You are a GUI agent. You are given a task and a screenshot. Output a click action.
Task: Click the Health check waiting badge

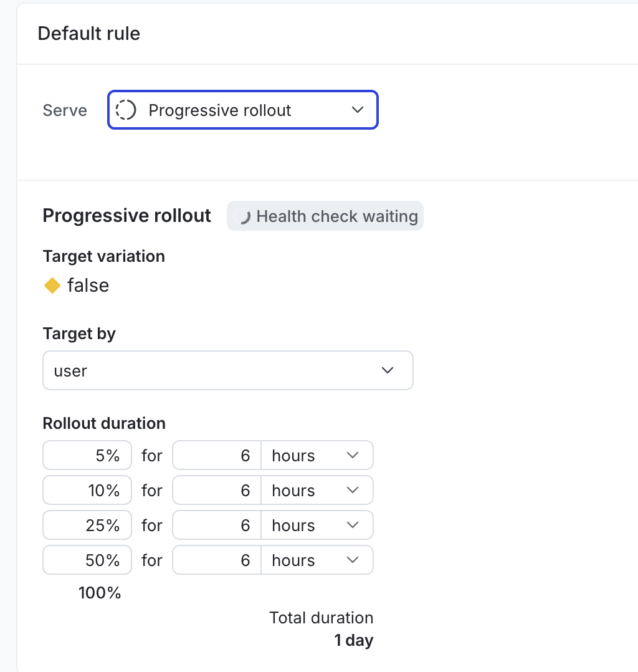(325, 216)
